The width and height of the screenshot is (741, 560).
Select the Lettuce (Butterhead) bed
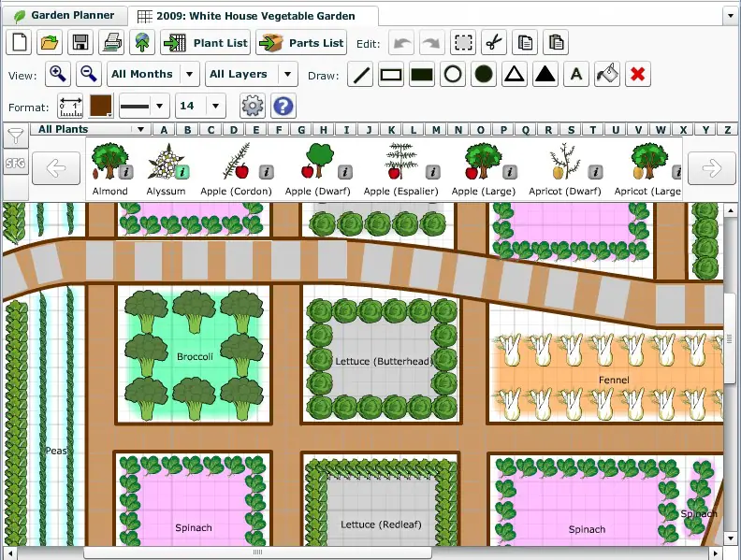tap(382, 361)
